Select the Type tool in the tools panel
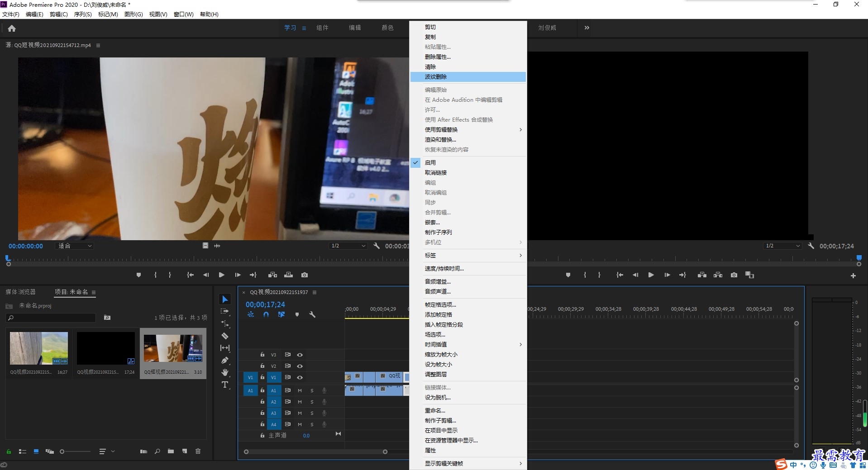Viewport: 868px width, 470px height. point(225,385)
